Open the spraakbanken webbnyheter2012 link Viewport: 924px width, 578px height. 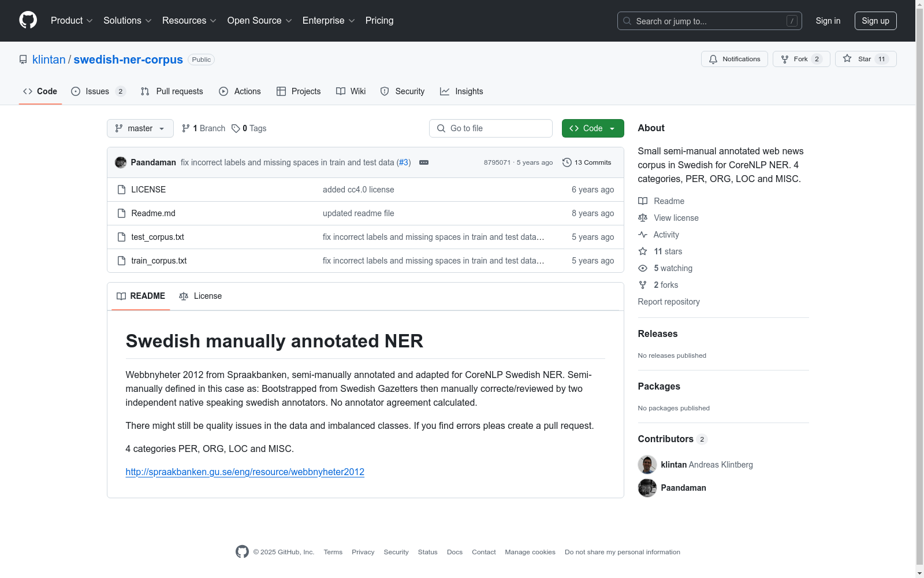[245, 472]
